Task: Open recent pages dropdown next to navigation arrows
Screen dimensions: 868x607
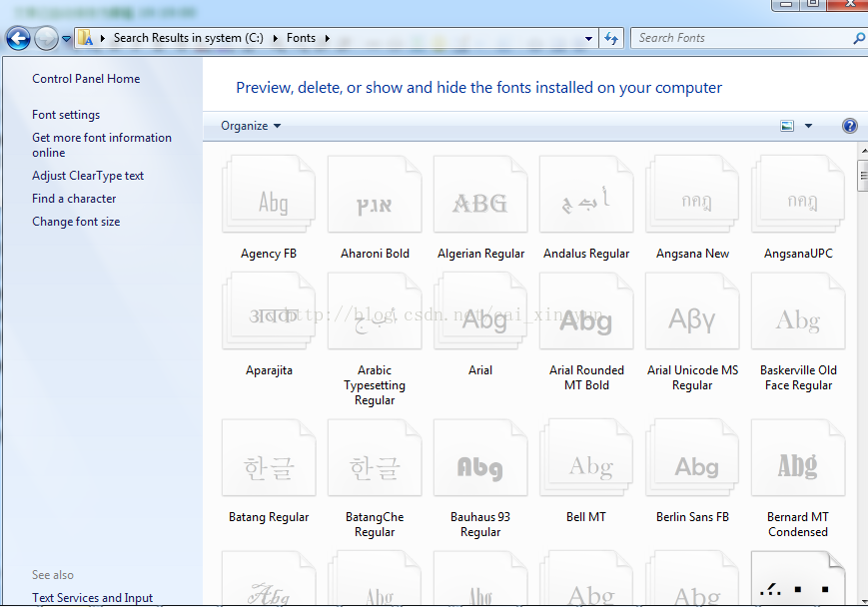Action: click(66, 39)
